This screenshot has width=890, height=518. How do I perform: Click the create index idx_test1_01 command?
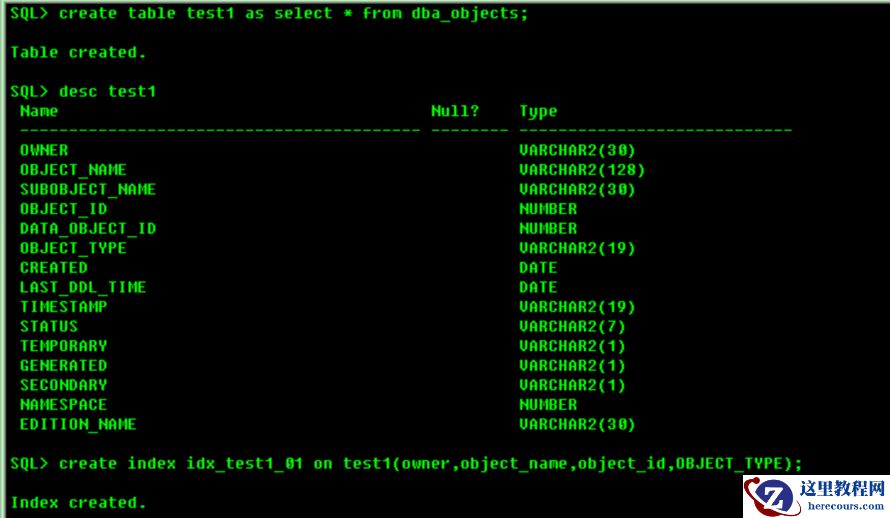(405, 463)
